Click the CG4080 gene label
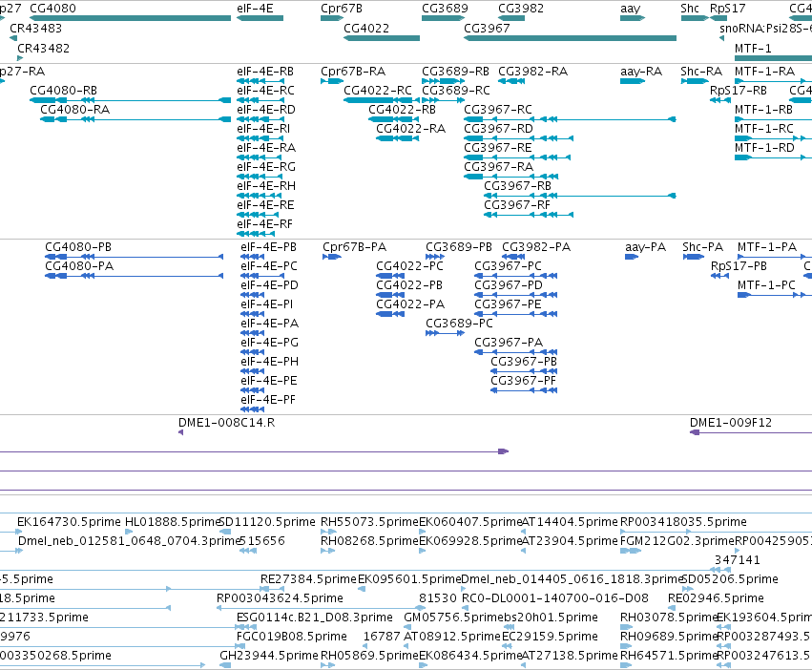The width and height of the screenshot is (812, 670). point(52,9)
